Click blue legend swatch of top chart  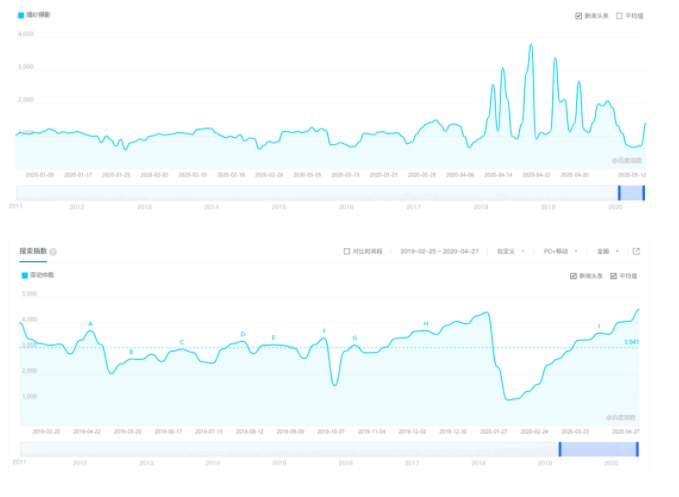(21, 15)
